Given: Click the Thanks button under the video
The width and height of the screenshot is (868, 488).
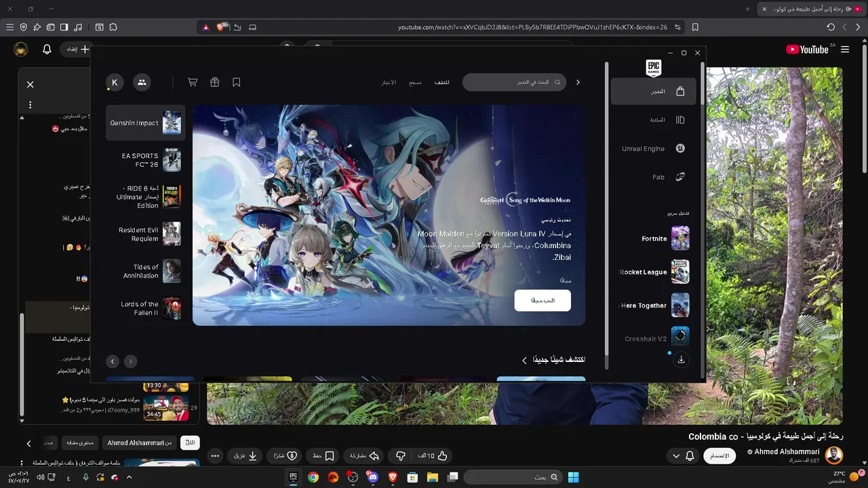Looking at the screenshot, I should (285, 456).
